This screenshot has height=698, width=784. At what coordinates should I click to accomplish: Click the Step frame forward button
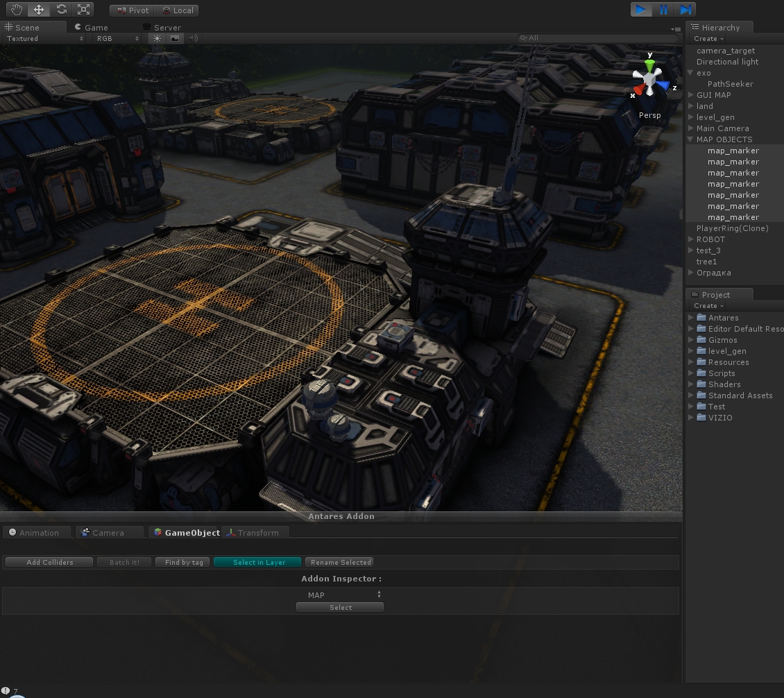tap(685, 10)
